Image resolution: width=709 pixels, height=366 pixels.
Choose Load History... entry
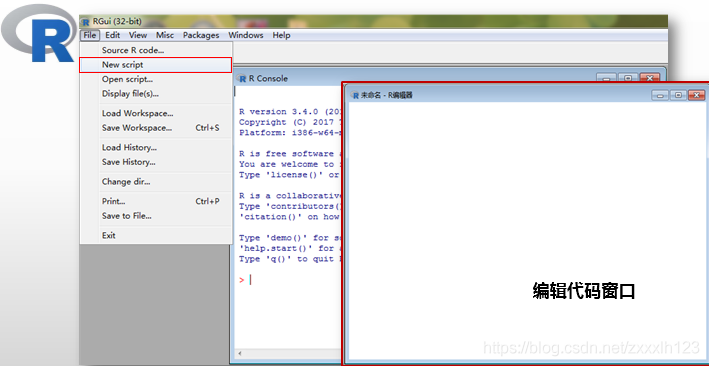click(156, 147)
